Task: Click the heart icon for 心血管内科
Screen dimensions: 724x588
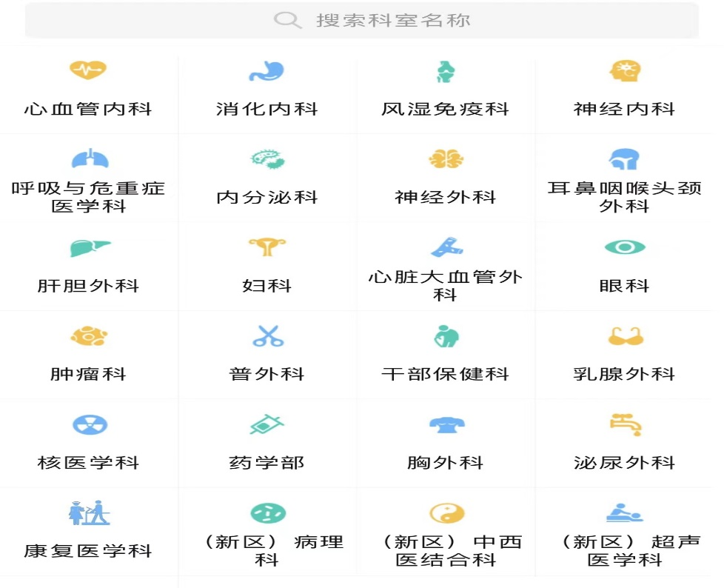Action: (x=88, y=70)
